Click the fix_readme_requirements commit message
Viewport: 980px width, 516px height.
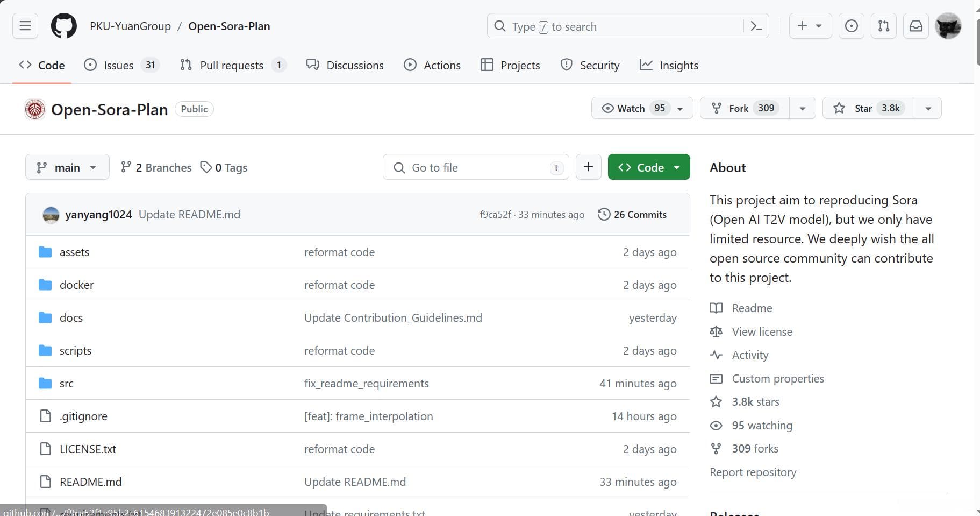pos(367,383)
